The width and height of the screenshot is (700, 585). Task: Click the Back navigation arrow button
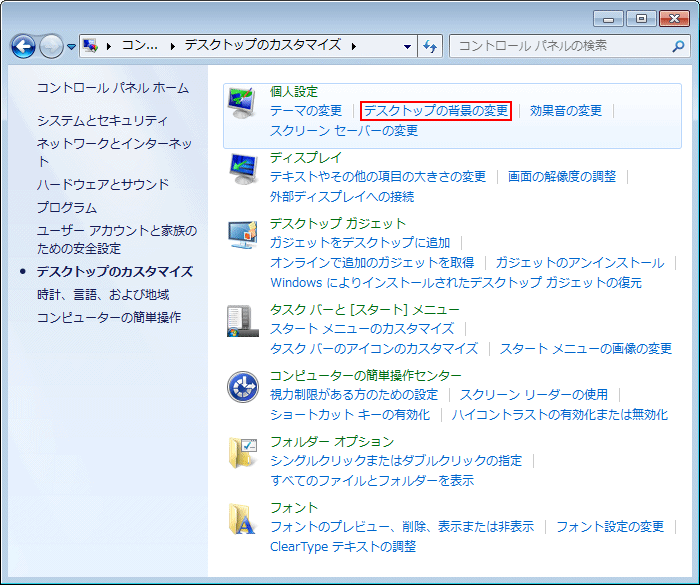[x=23, y=46]
